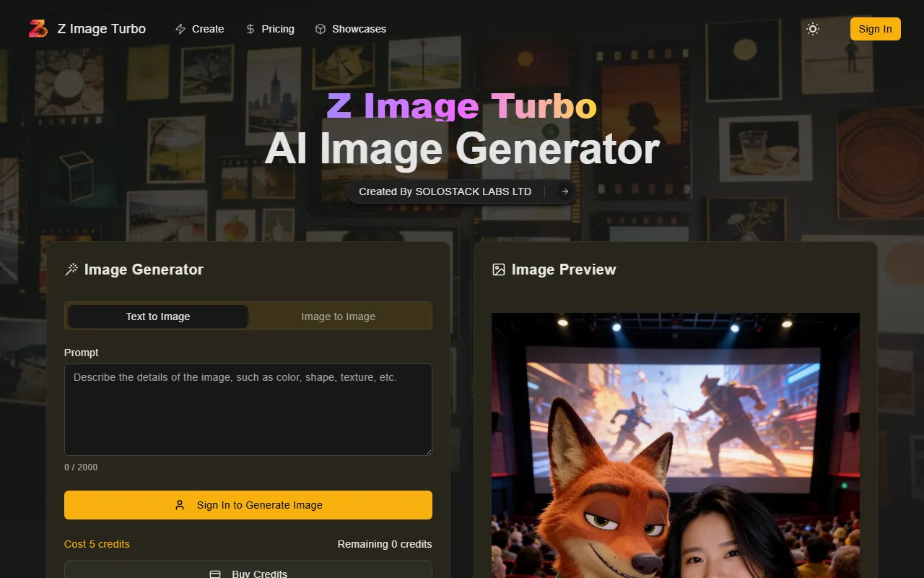Viewport: 924px width, 578px height.
Task: Click the Z Image Turbo logo icon
Action: coord(38,29)
